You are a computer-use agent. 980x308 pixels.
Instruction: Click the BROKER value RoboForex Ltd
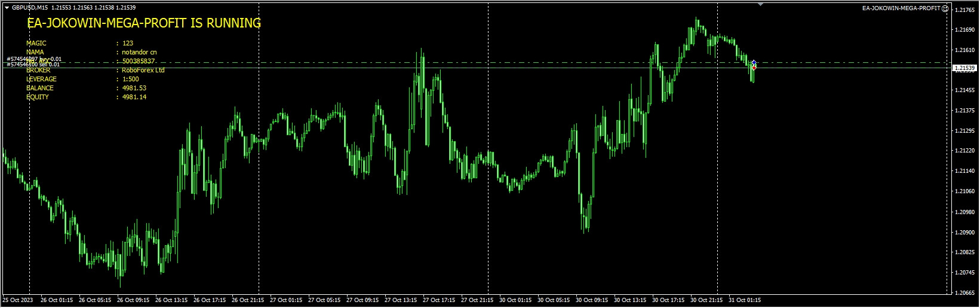point(143,70)
